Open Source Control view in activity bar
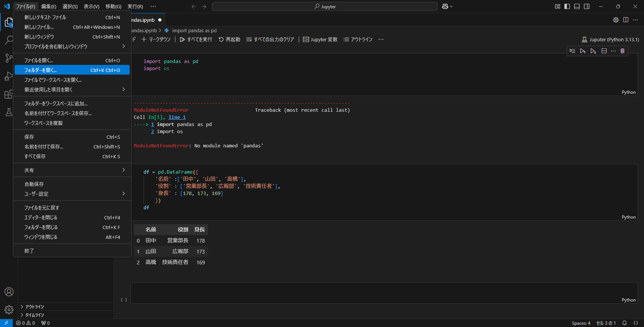 click(x=9, y=58)
